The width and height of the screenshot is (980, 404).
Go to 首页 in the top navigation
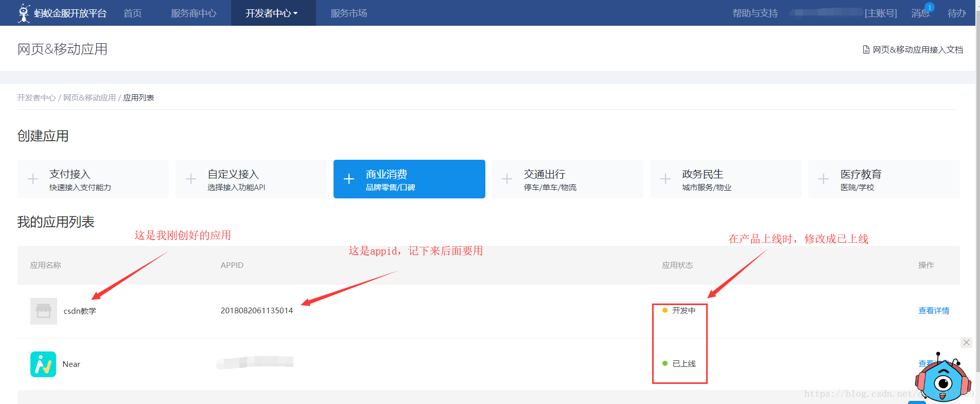pos(133,13)
